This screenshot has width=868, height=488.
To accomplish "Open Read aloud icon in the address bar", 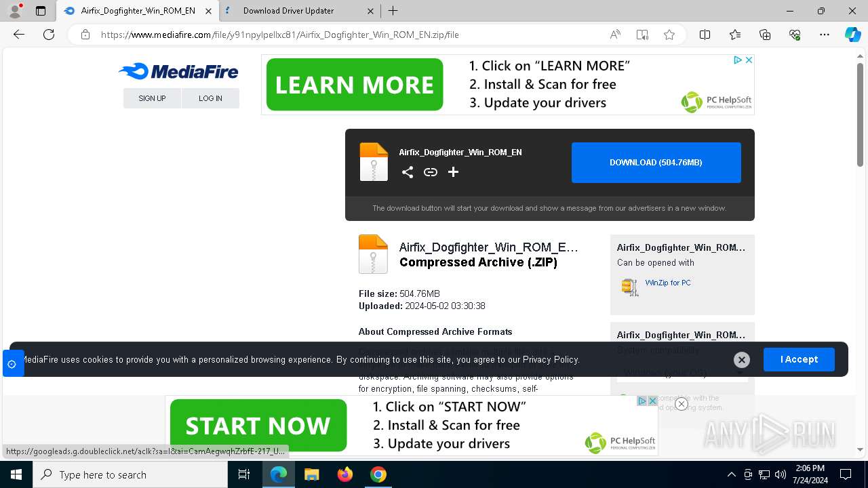I will (615, 35).
